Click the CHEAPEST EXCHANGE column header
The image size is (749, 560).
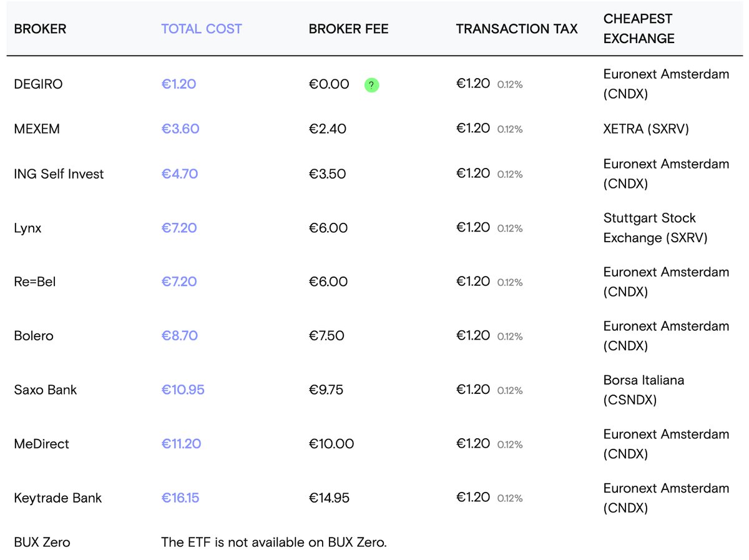tap(639, 29)
